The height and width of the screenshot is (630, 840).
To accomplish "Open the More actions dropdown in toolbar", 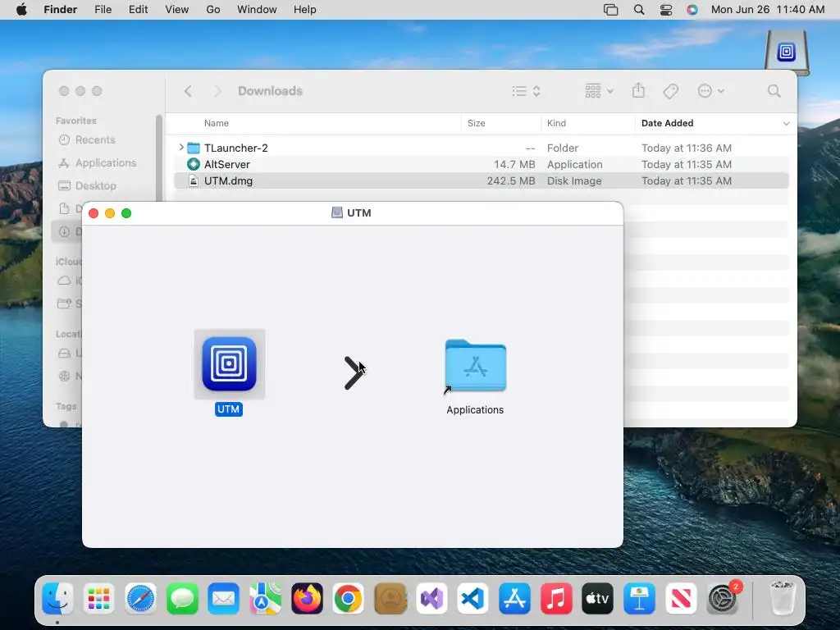I will 711,91.
